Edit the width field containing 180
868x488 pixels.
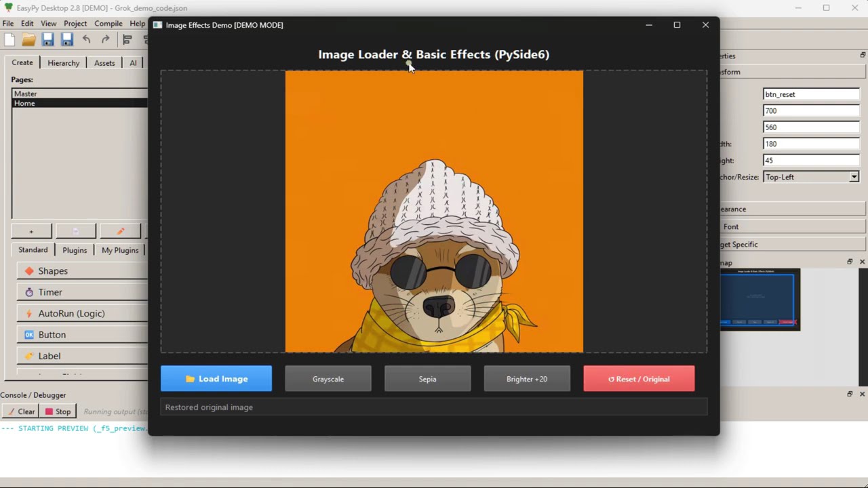pyautogui.click(x=812, y=144)
